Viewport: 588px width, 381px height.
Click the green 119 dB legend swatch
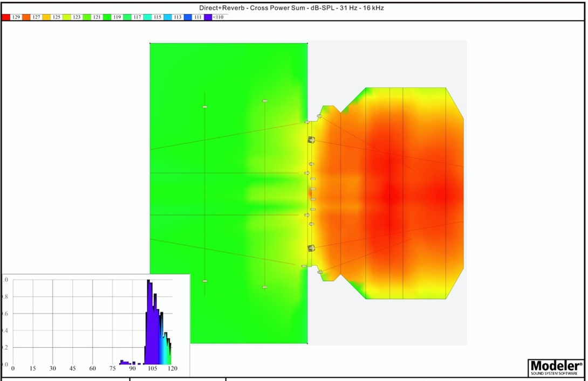coord(107,17)
